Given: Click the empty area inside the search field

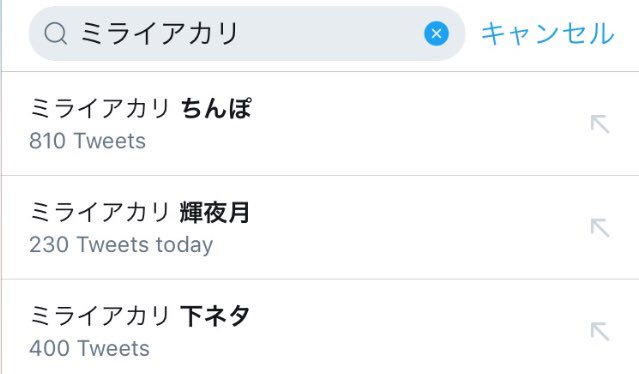Looking at the screenshot, I should [x=330, y=33].
